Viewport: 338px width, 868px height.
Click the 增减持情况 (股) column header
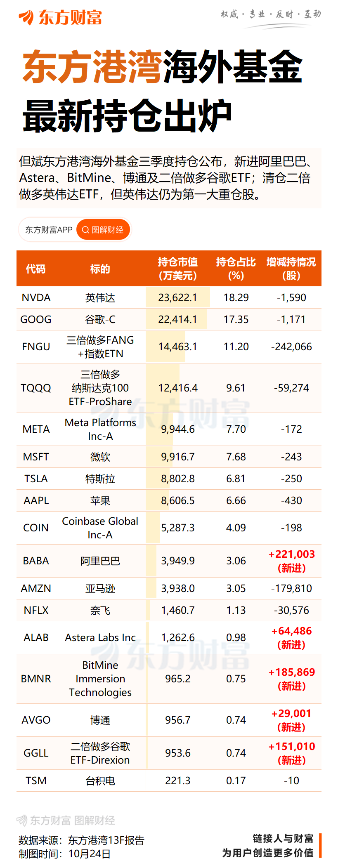point(291,269)
